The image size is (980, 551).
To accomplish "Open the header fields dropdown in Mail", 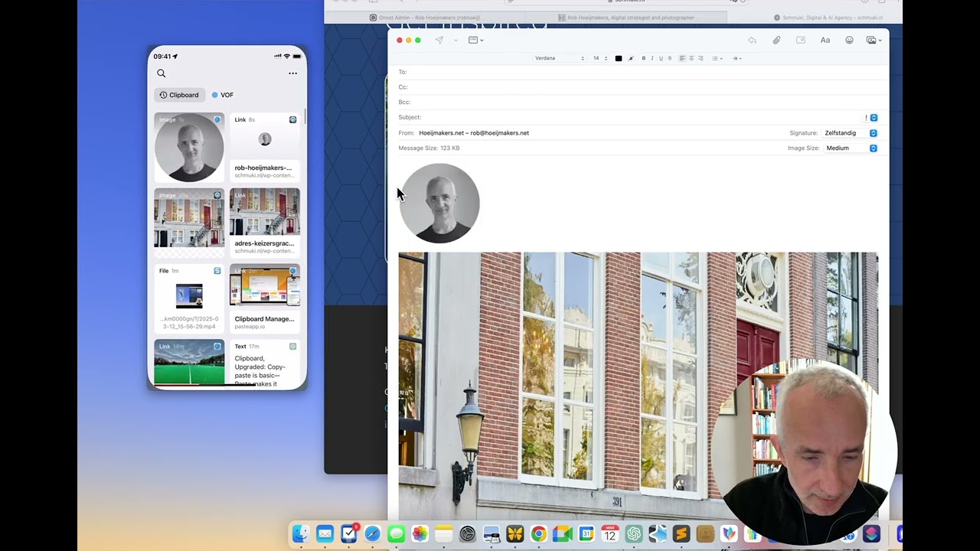I will click(x=475, y=40).
